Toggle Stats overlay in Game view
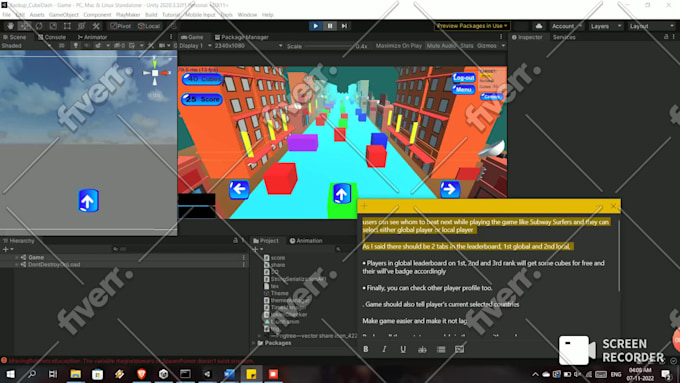This screenshot has width=680, height=383. tap(467, 46)
